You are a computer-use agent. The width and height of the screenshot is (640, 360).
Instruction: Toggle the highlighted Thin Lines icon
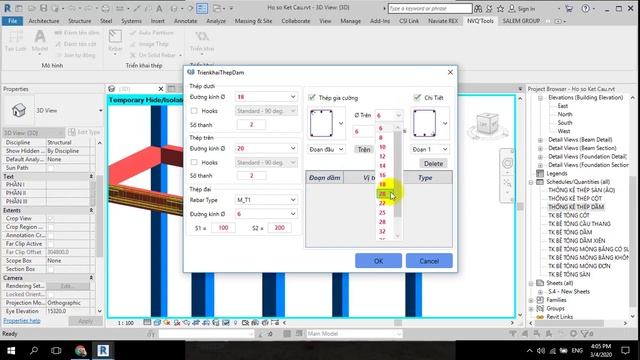(202, 8)
